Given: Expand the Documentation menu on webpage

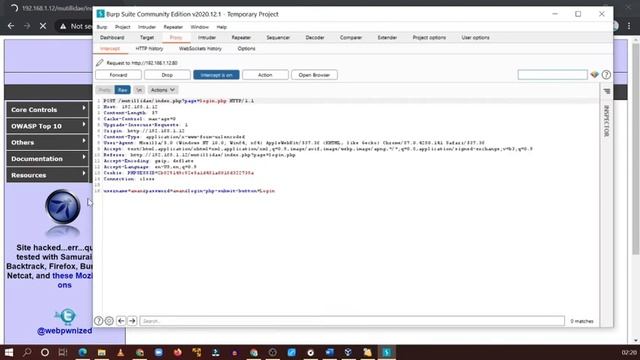Looking at the screenshot, I should coord(47,158).
